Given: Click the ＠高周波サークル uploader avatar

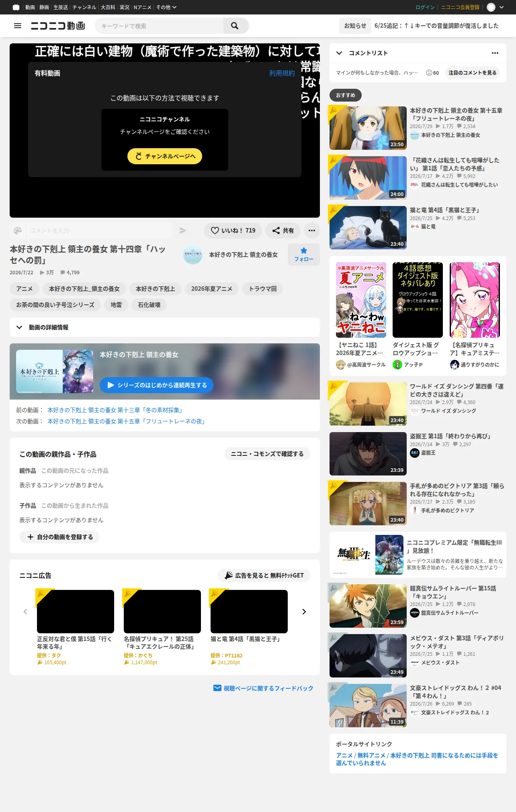Looking at the screenshot, I should coord(341,365).
